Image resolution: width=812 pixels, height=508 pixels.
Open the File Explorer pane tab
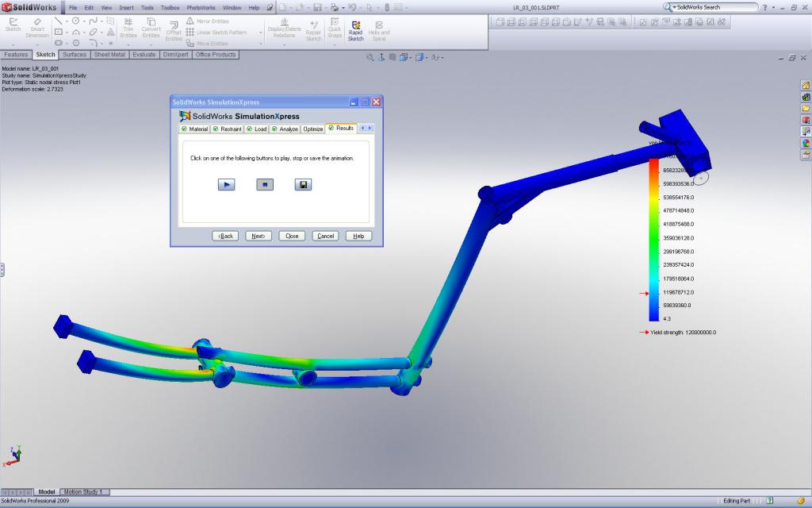[x=806, y=108]
